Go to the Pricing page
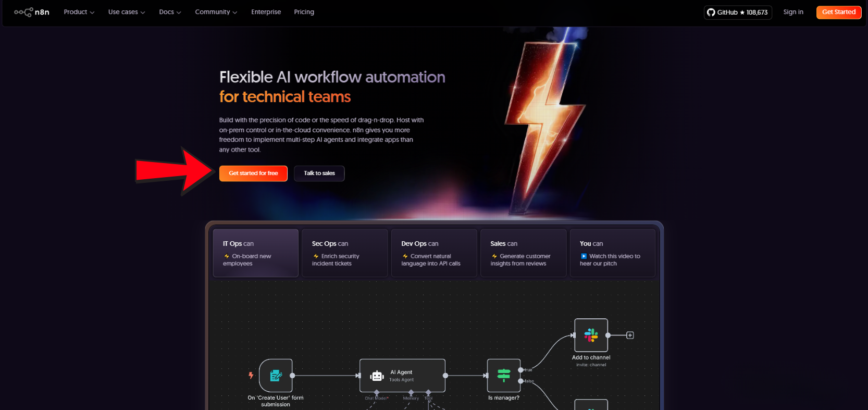The height and width of the screenshot is (410, 868). pos(304,12)
